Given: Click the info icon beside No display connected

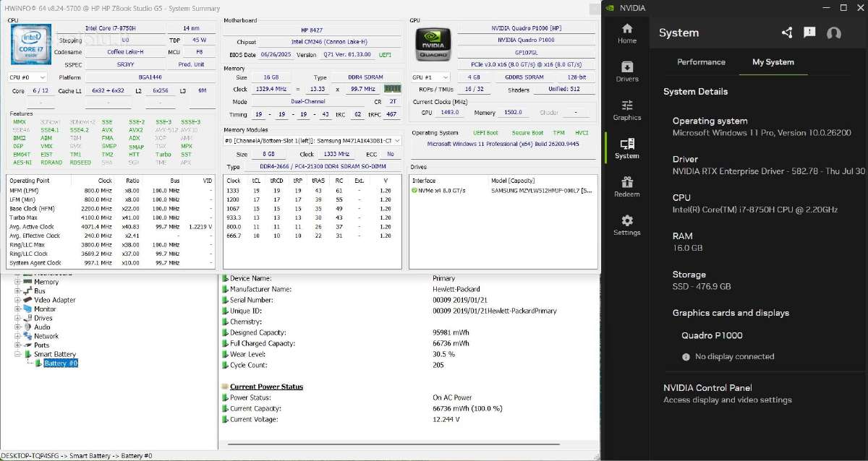Looking at the screenshot, I should click(686, 357).
